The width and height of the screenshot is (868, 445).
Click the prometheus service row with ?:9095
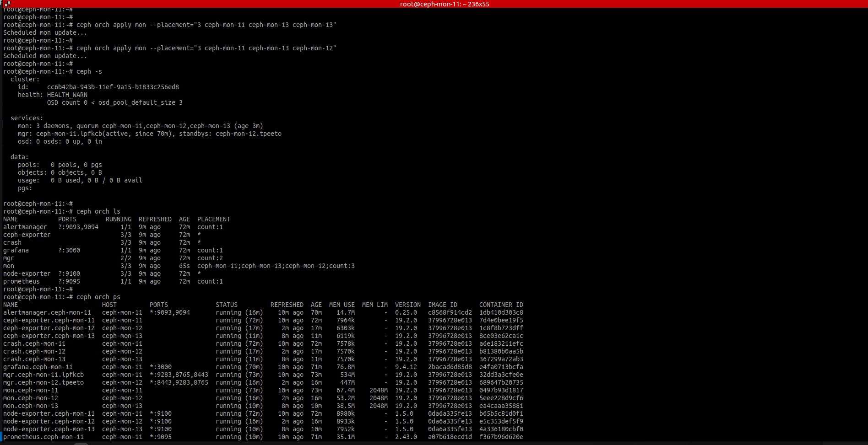(113, 281)
